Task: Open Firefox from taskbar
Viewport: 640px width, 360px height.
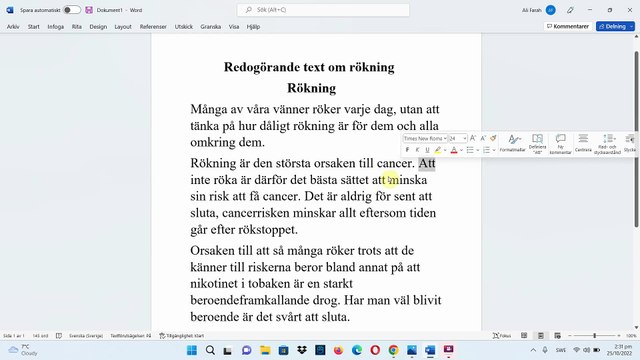Action: tap(338, 350)
